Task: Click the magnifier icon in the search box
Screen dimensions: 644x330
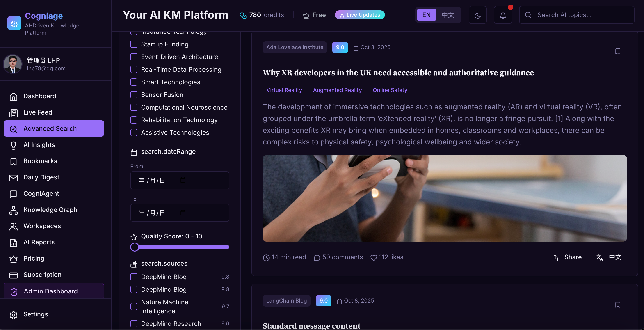Action: point(528,15)
